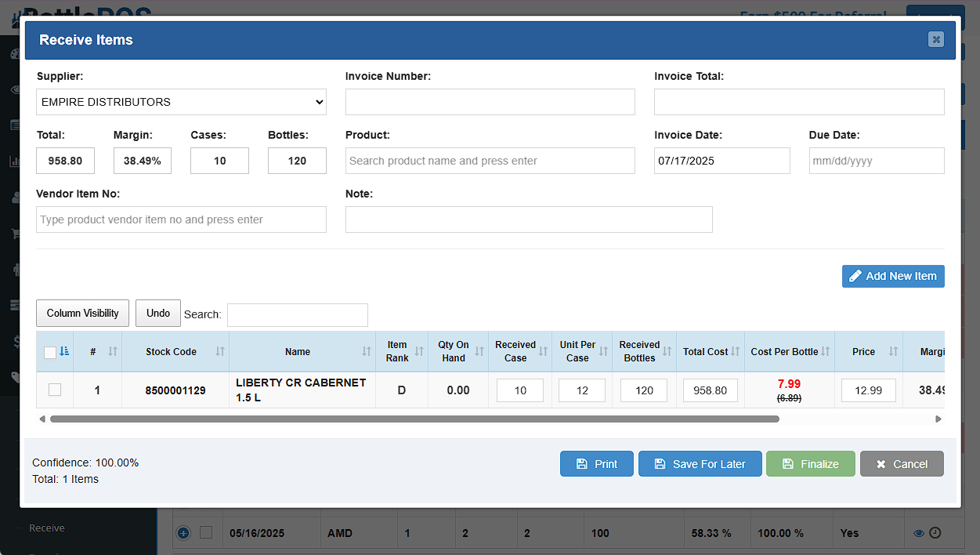The width and height of the screenshot is (980, 555).
Task: Click the eye icon in background row
Action: point(919,534)
